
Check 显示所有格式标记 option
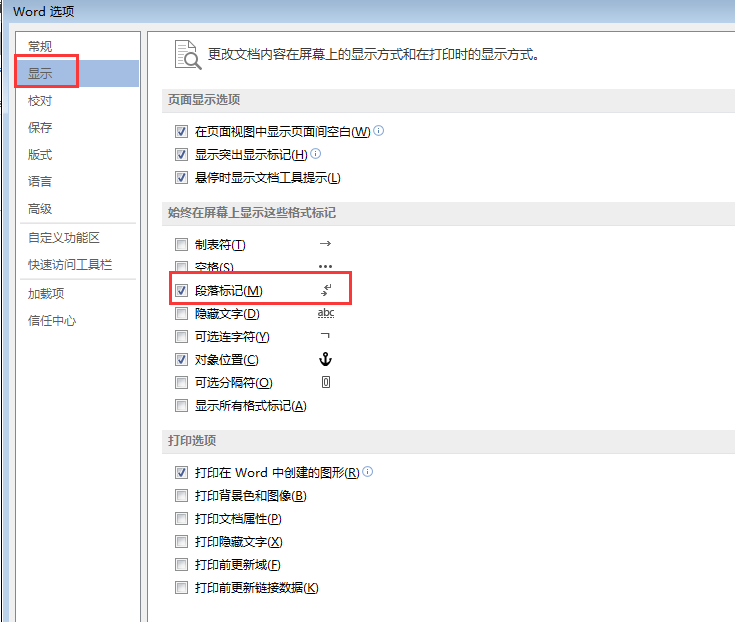tap(181, 405)
